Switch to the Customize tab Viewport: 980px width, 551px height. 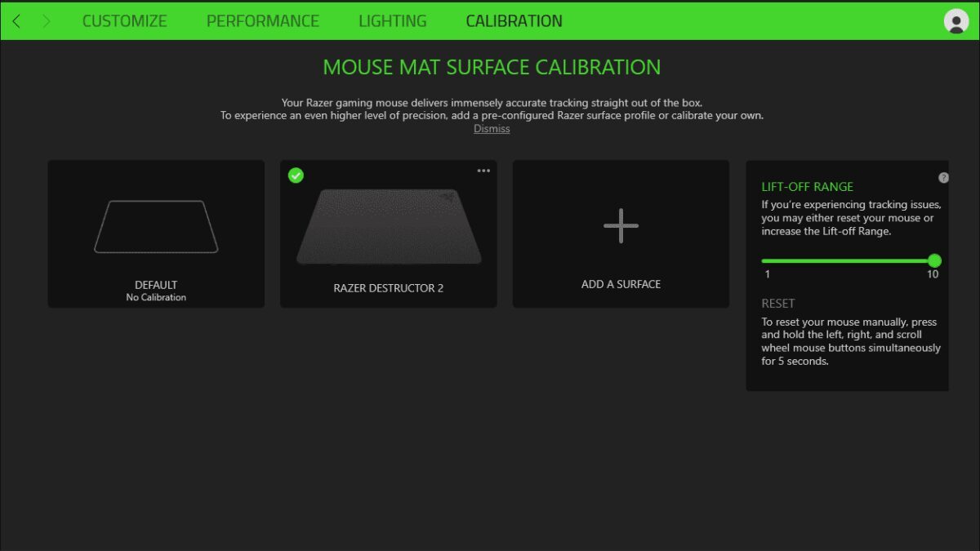125,21
